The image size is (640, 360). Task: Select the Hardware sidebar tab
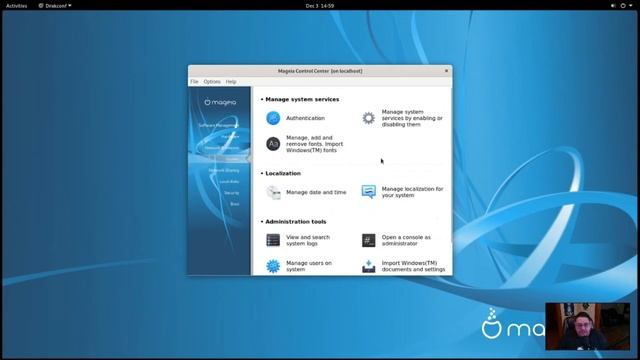pyautogui.click(x=230, y=137)
